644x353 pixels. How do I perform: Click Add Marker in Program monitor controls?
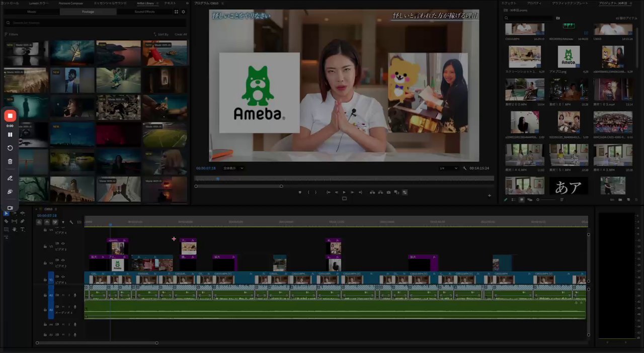click(300, 192)
